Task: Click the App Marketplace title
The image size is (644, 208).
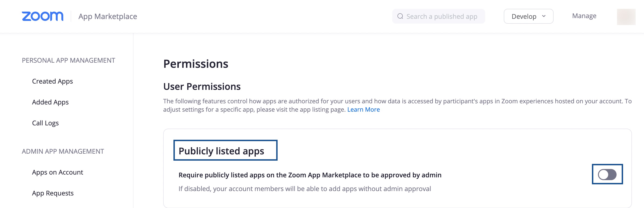Action: [x=107, y=16]
